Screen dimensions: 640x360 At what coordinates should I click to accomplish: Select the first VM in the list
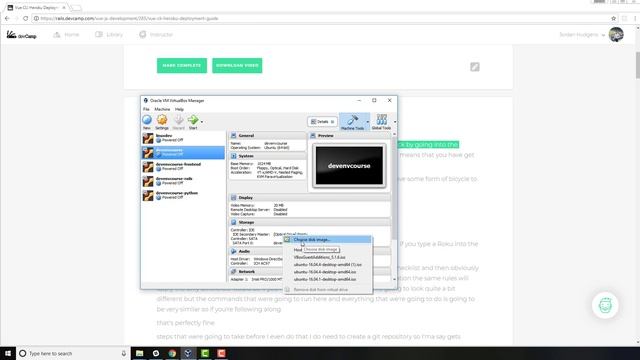click(183, 138)
